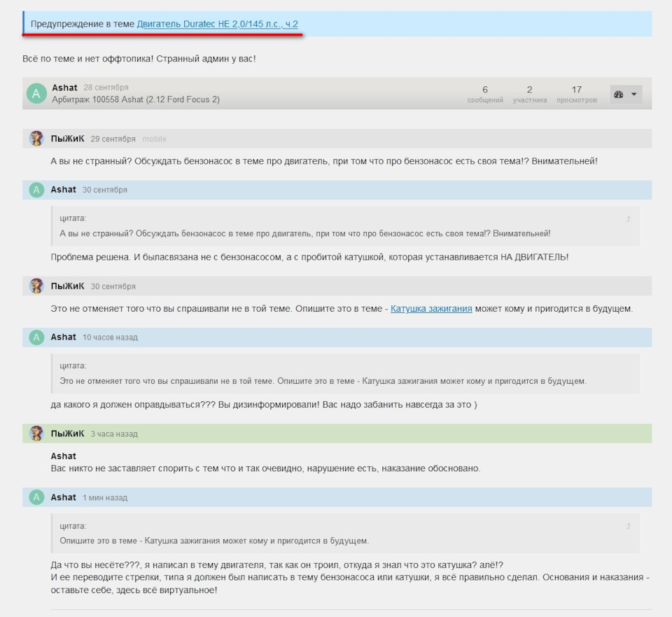Image resolution: width=672 pixels, height=617 pixels.
Task: Click the 28 сентября date in topic header
Action: 106,88
